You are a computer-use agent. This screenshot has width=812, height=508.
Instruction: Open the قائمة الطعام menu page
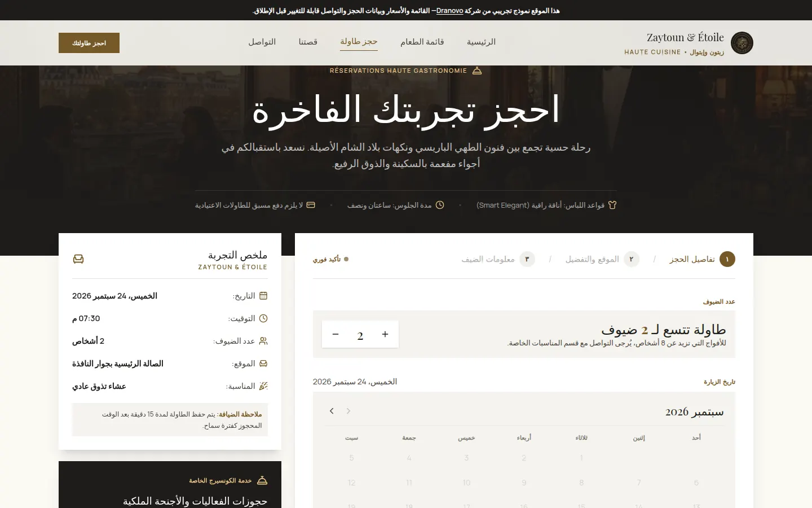pyautogui.click(x=422, y=42)
